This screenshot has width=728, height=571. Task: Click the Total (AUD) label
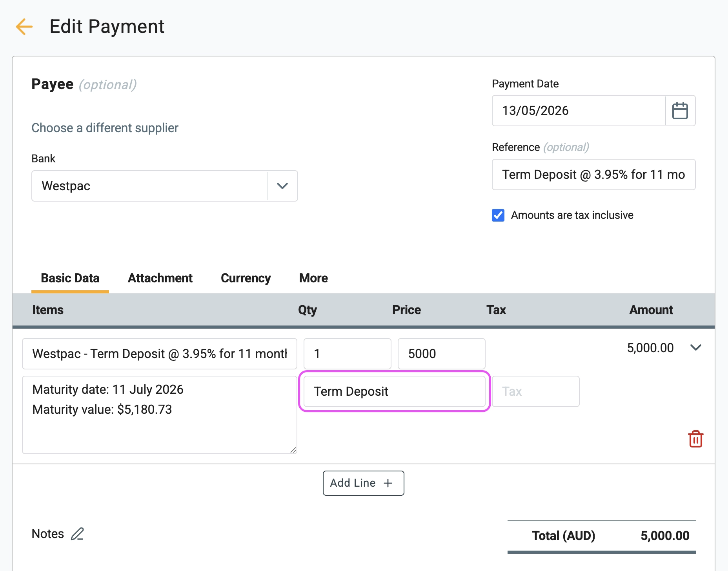(x=564, y=536)
